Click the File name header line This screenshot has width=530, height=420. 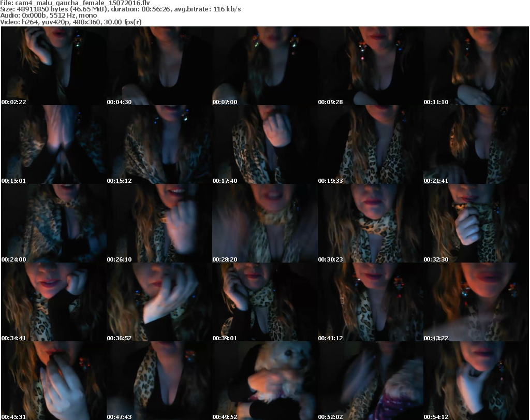[75, 3]
